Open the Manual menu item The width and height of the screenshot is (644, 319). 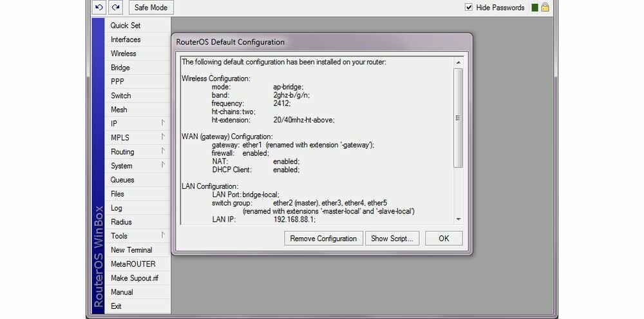coord(137,292)
